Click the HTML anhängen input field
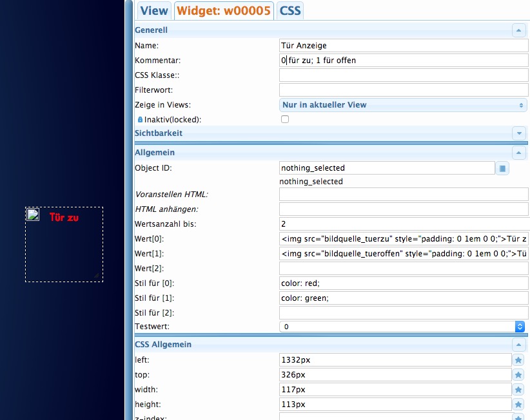The height and width of the screenshot is (420, 530). (404, 209)
